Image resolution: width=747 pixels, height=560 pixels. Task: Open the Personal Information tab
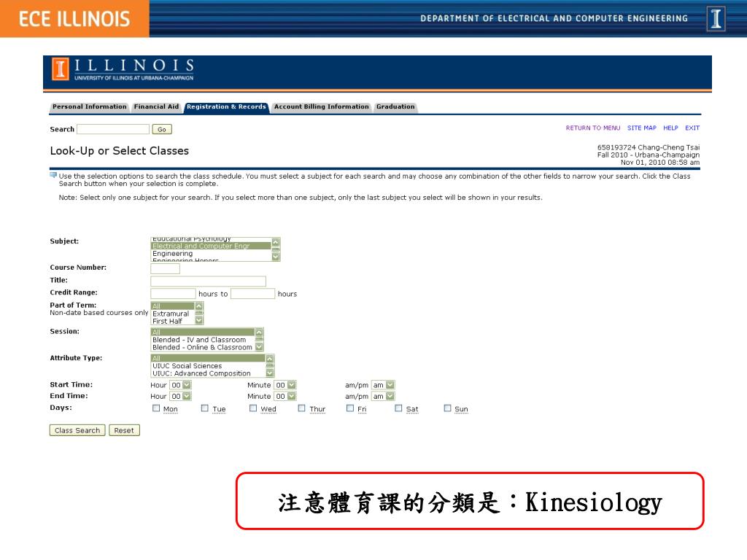(90, 106)
